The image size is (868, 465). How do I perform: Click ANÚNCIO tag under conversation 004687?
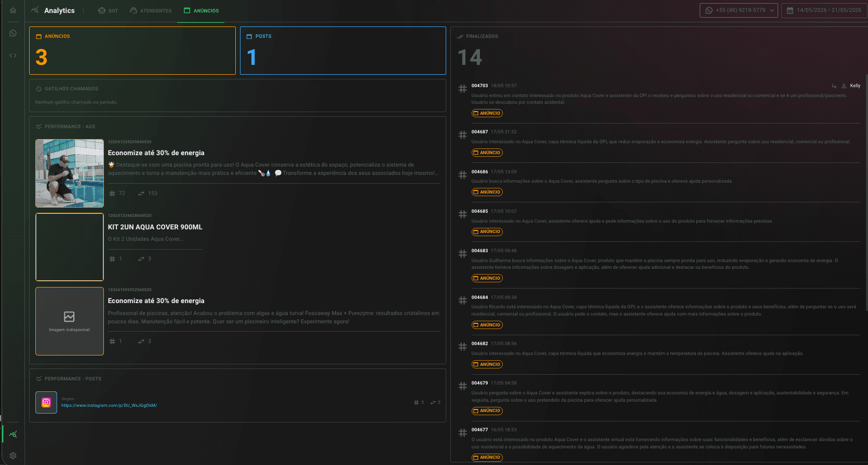click(487, 153)
